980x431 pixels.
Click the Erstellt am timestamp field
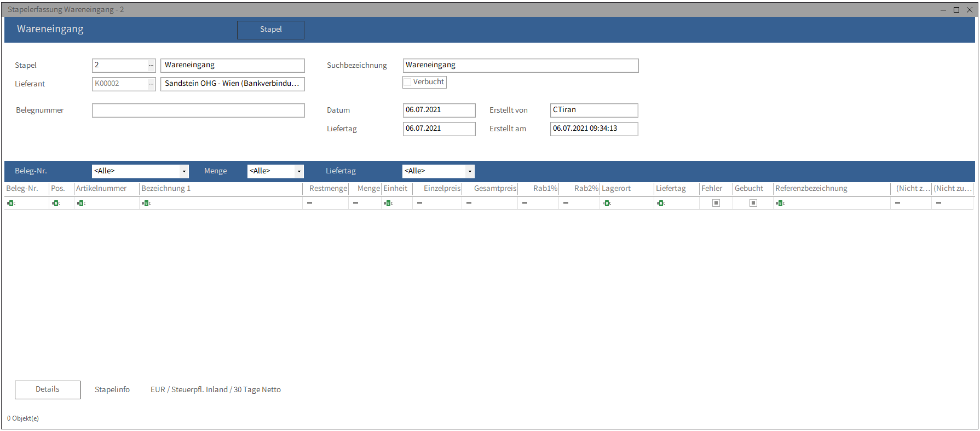pos(594,129)
